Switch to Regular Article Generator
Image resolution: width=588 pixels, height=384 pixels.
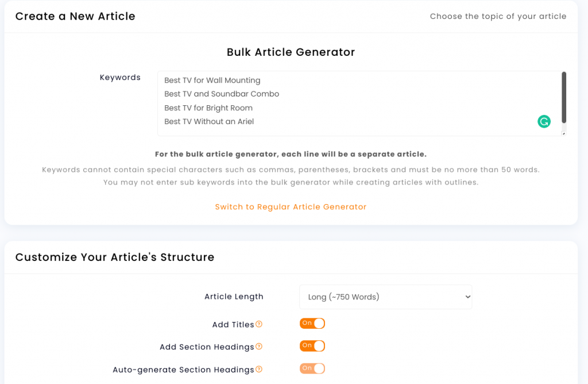[x=291, y=207]
